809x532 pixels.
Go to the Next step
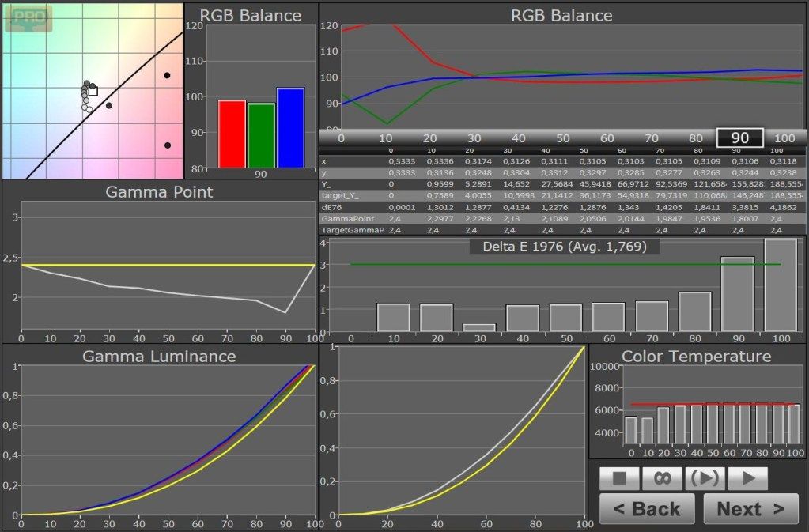click(751, 509)
